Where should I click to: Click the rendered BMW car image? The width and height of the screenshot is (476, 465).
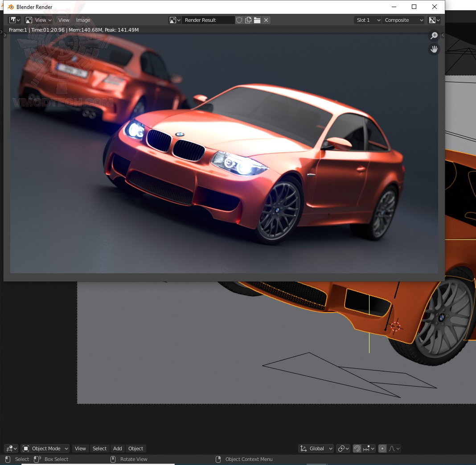pos(224,153)
